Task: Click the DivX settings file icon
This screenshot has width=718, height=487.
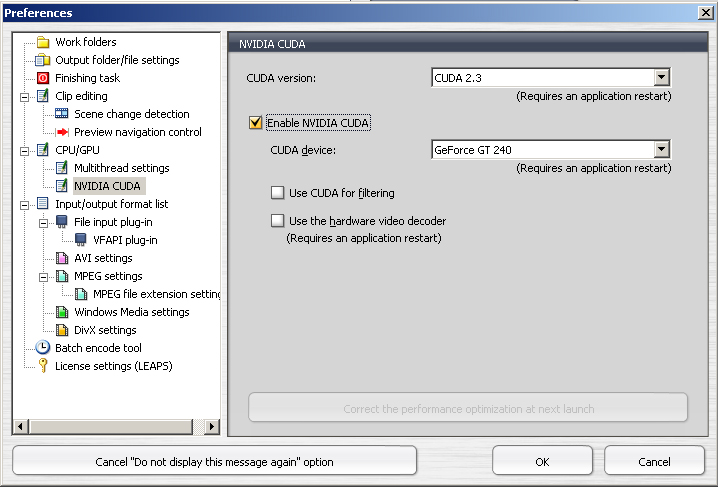Action: click(62, 330)
